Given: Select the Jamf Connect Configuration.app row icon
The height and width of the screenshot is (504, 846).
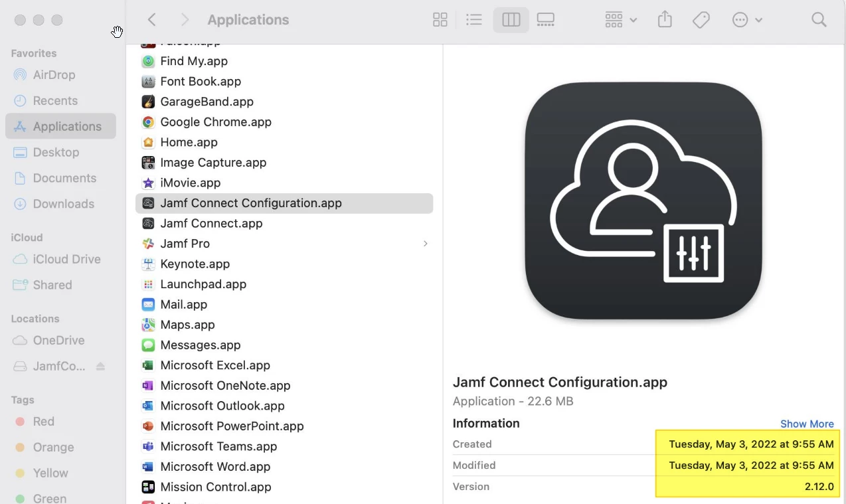Looking at the screenshot, I should [148, 203].
